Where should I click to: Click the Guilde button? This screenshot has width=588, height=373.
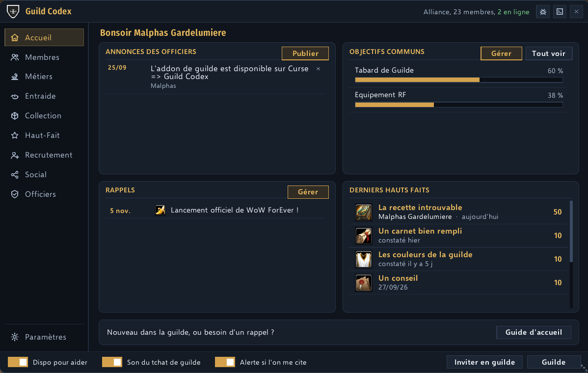coord(554,362)
